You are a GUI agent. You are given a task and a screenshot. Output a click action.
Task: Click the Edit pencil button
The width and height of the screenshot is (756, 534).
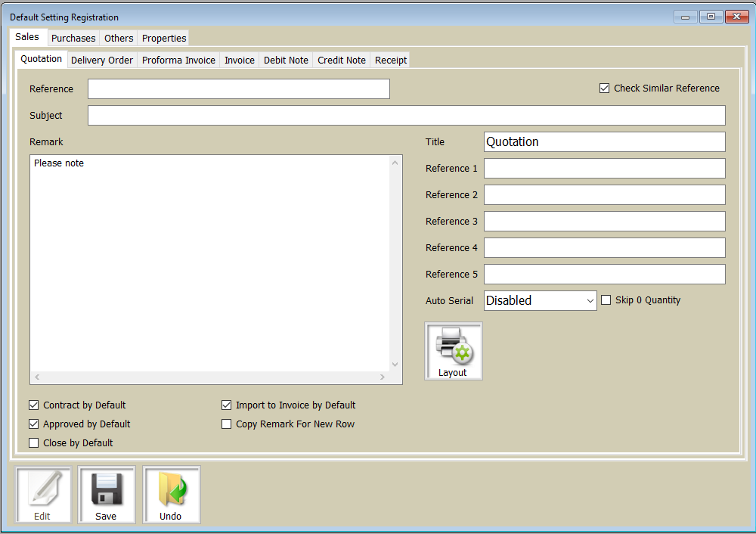click(43, 495)
